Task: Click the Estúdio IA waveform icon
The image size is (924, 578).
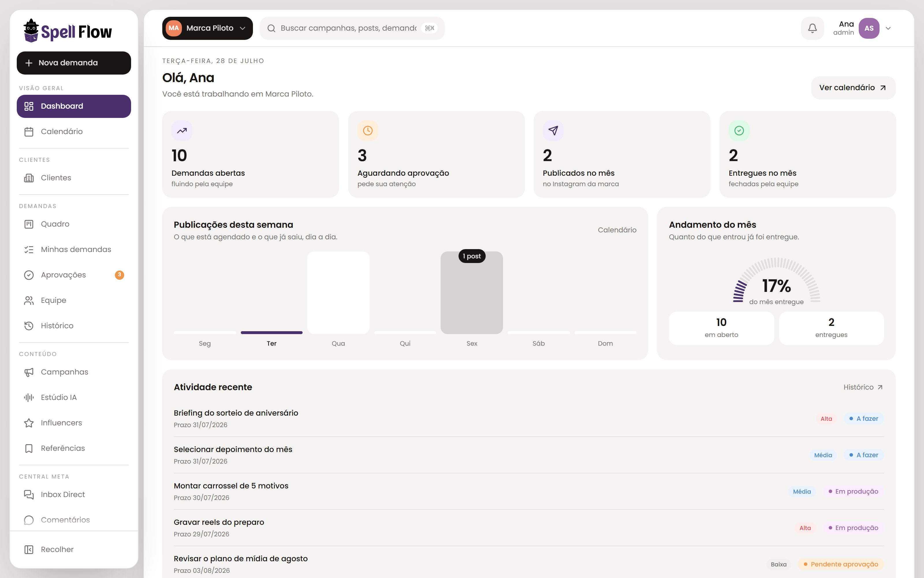Action: coord(29,398)
